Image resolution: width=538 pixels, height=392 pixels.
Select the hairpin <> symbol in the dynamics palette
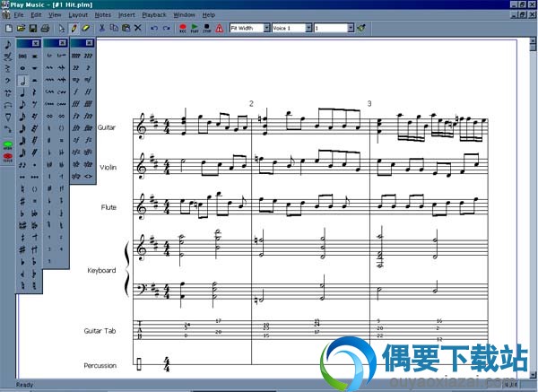point(88,176)
